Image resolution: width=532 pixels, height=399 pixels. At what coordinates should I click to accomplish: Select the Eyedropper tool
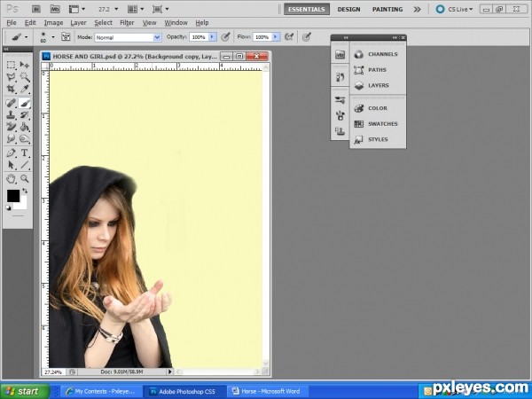[x=25, y=89]
